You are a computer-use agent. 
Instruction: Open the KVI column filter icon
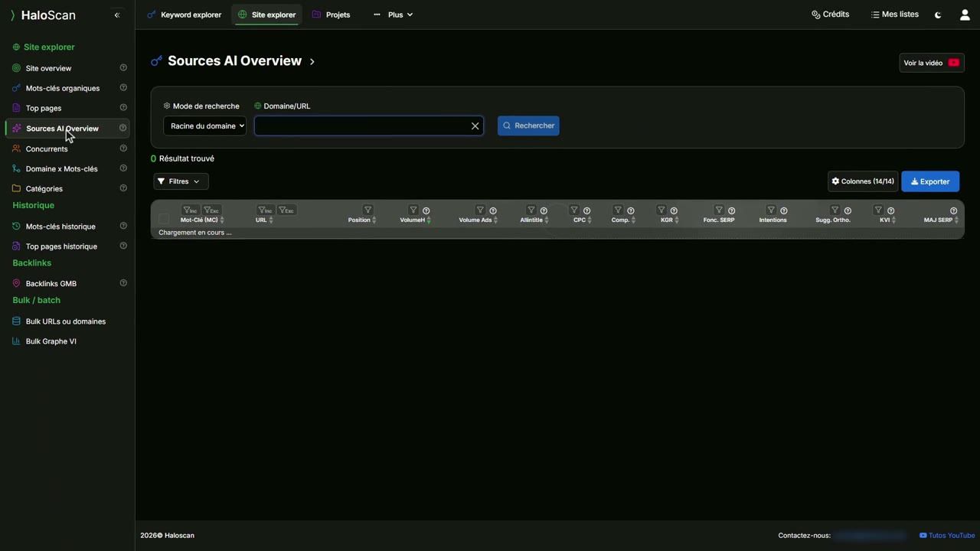878,210
